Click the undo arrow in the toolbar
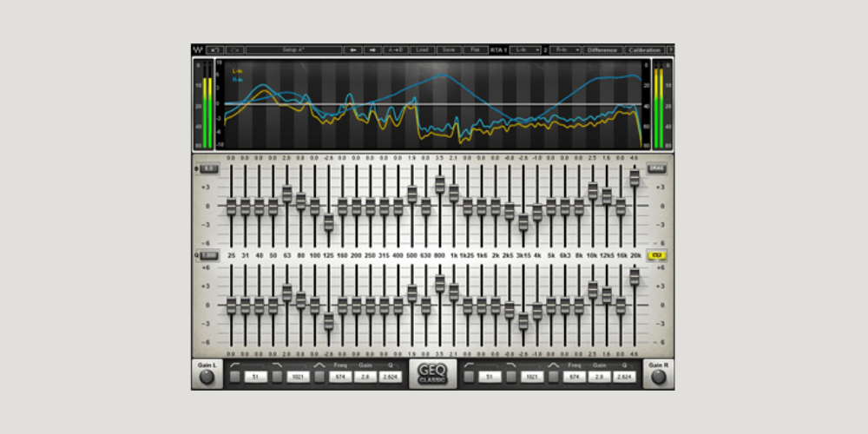Image resolution: width=868 pixels, height=434 pixels. tap(214, 49)
